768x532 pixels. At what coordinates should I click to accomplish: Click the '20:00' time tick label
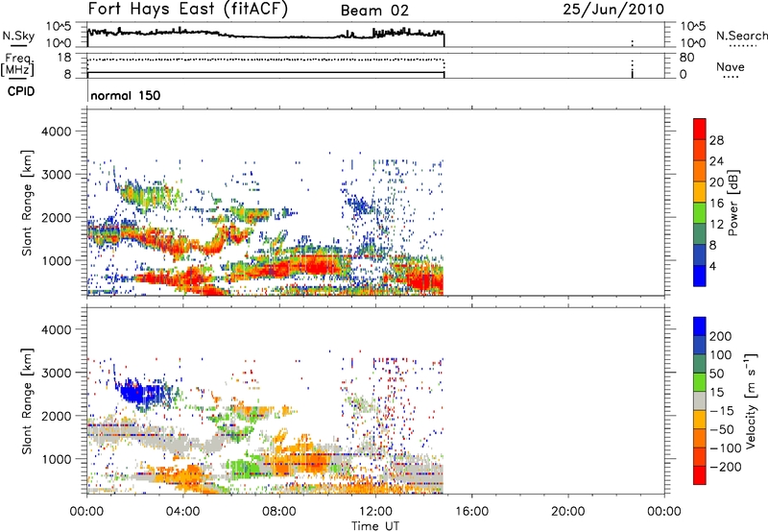coord(568,512)
